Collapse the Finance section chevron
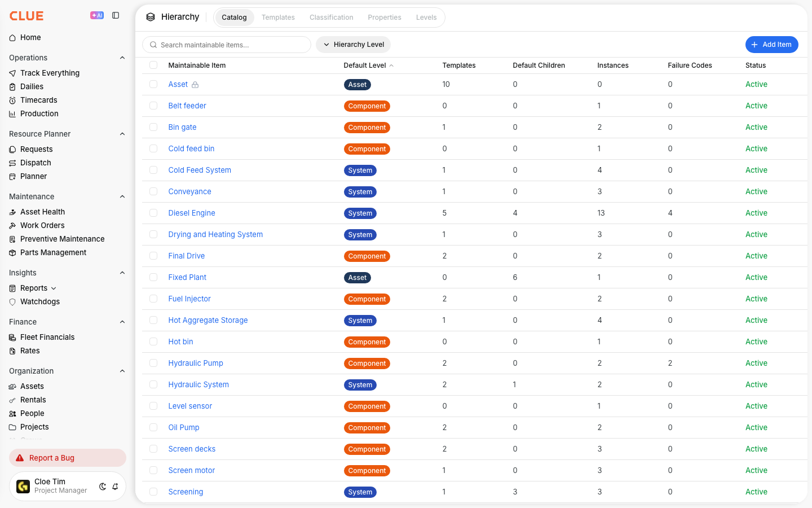Image resolution: width=812 pixels, height=508 pixels. [122, 322]
